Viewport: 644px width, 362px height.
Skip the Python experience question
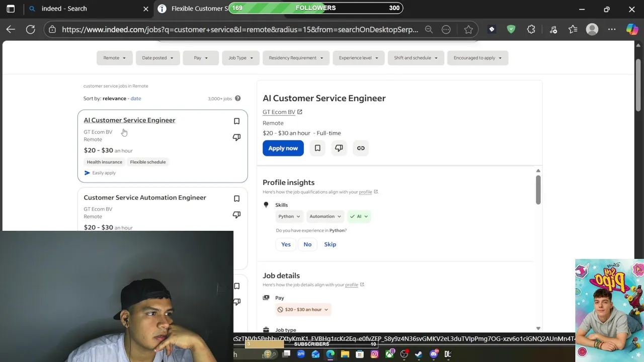click(x=330, y=244)
